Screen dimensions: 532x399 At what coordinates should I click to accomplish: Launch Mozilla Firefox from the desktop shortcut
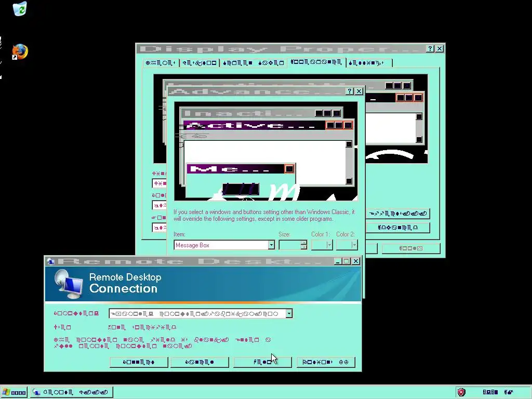(20, 52)
